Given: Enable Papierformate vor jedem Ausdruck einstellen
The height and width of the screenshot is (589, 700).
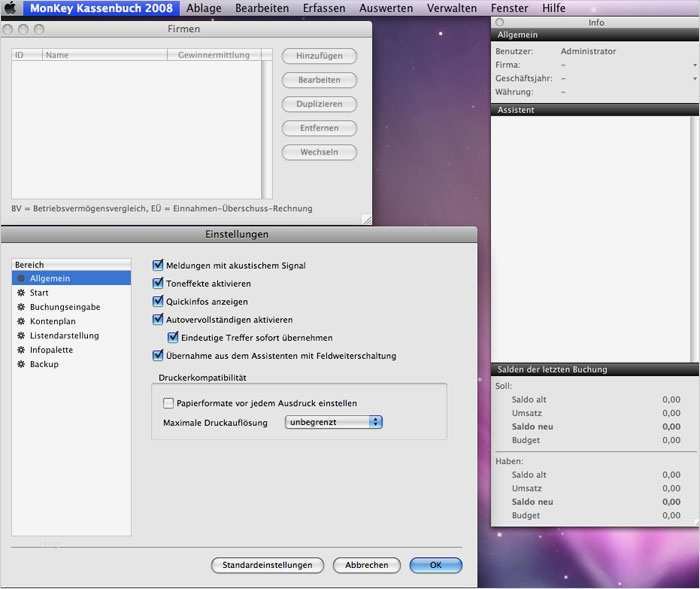Looking at the screenshot, I should (x=168, y=403).
